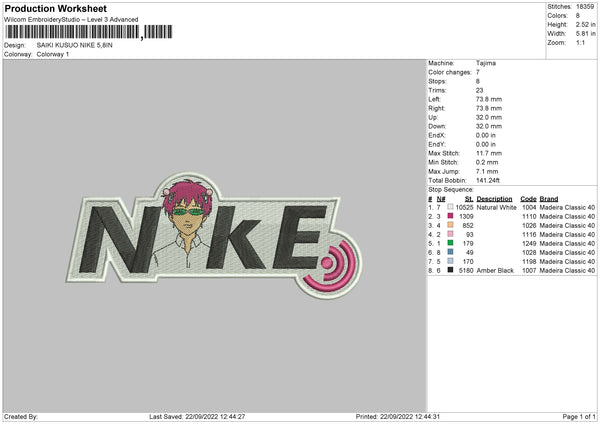Click the Brand column header
Image resolution: width=600 pixels, height=424 pixels.
click(x=549, y=199)
